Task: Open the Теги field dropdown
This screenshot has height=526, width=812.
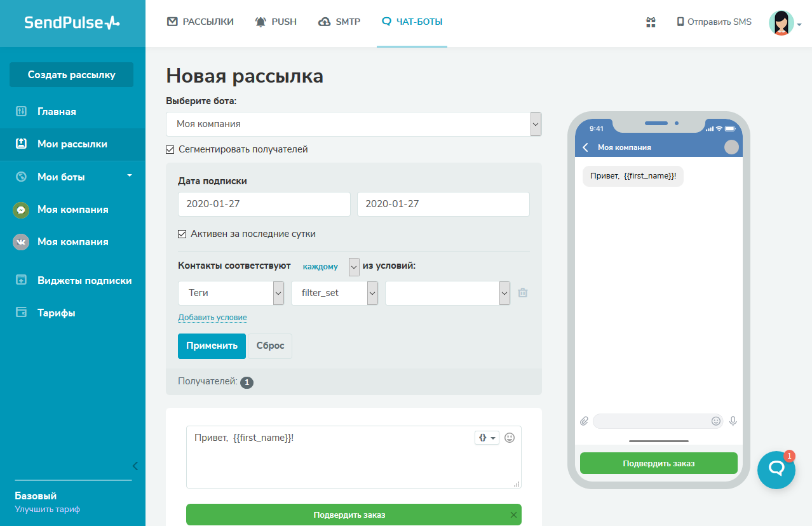Action: [x=231, y=293]
